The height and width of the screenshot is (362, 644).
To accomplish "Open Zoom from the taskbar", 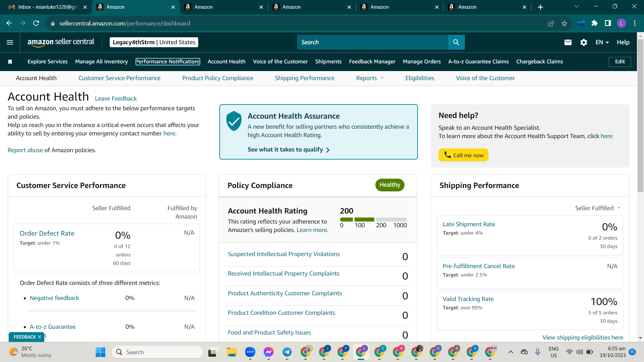I will 250,352.
